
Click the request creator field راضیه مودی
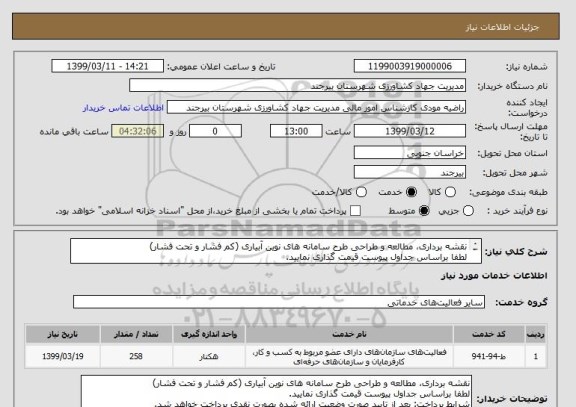[x=316, y=108]
